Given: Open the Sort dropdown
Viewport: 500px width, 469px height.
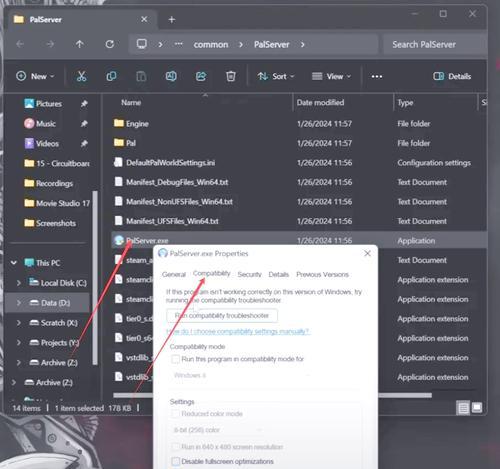Looking at the screenshot, I should click(x=276, y=76).
